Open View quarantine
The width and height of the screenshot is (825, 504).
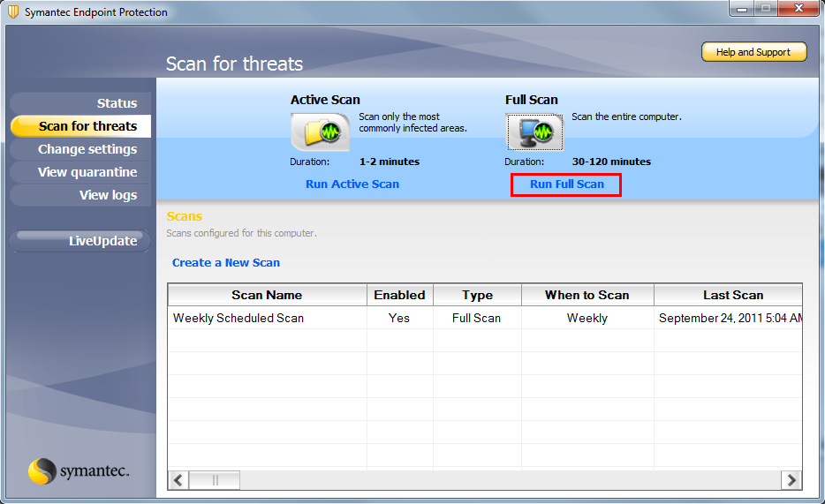tap(80, 172)
